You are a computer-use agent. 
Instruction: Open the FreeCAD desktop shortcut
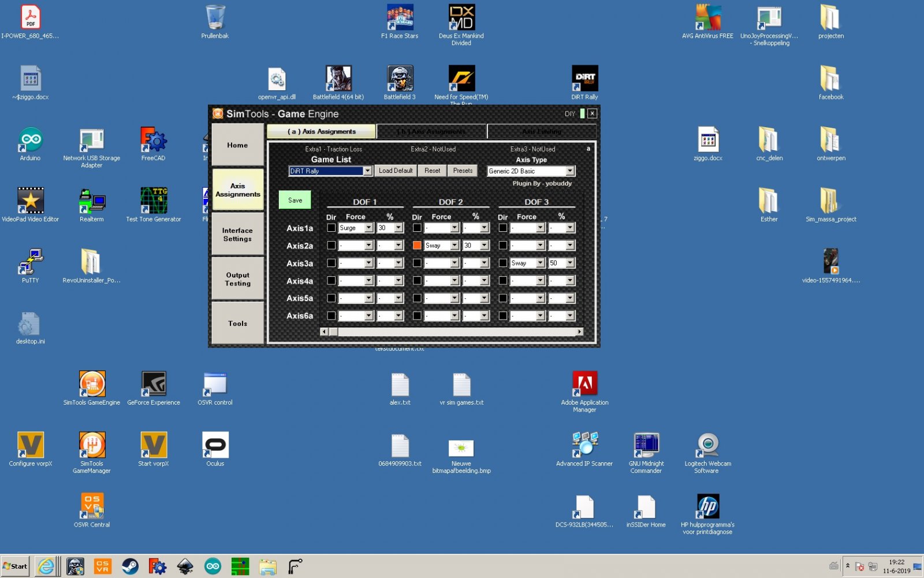pyautogui.click(x=153, y=140)
